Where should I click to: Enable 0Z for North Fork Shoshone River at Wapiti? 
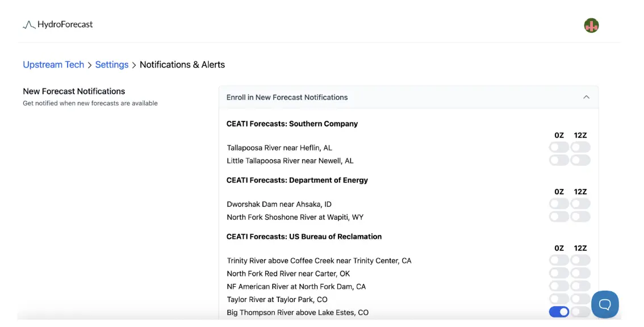pos(559,216)
